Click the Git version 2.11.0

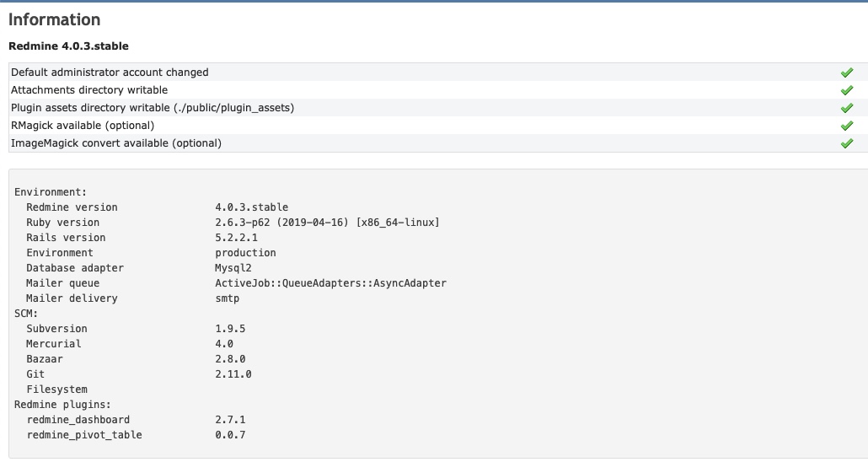click(233, 374)
